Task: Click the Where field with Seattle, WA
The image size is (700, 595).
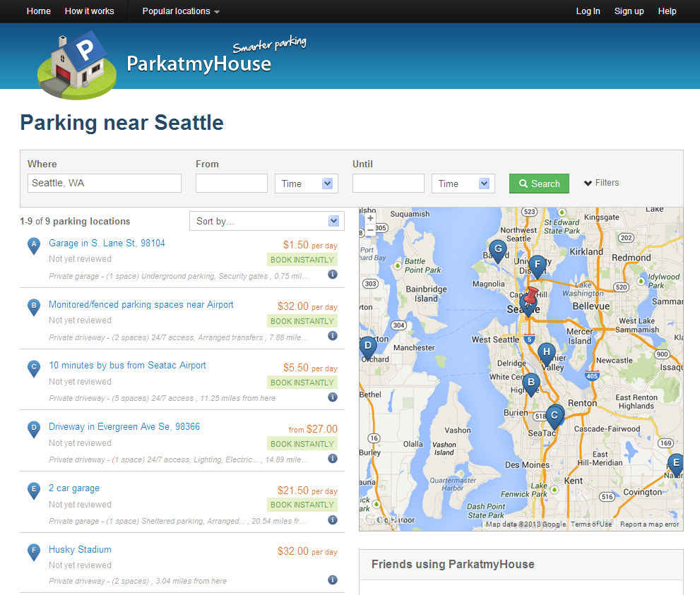Action: pyautogui.click(x=105, y=184)
